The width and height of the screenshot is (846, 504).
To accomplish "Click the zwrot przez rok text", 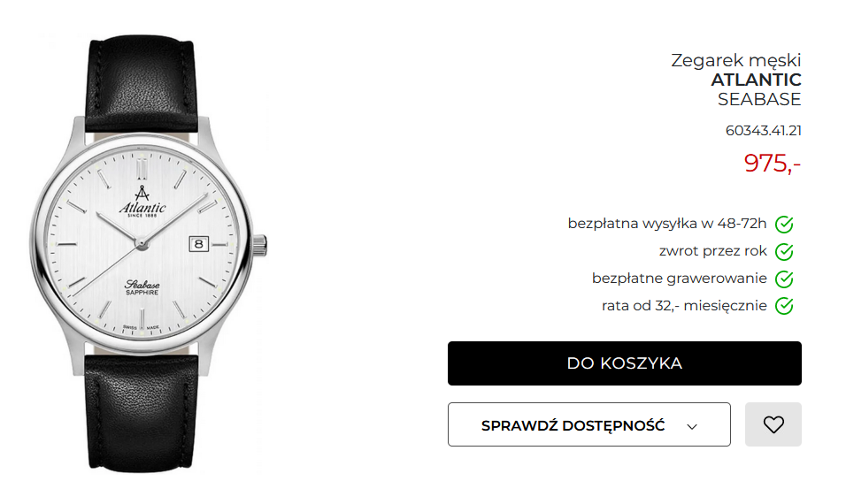I will click(x=712, y=250).
